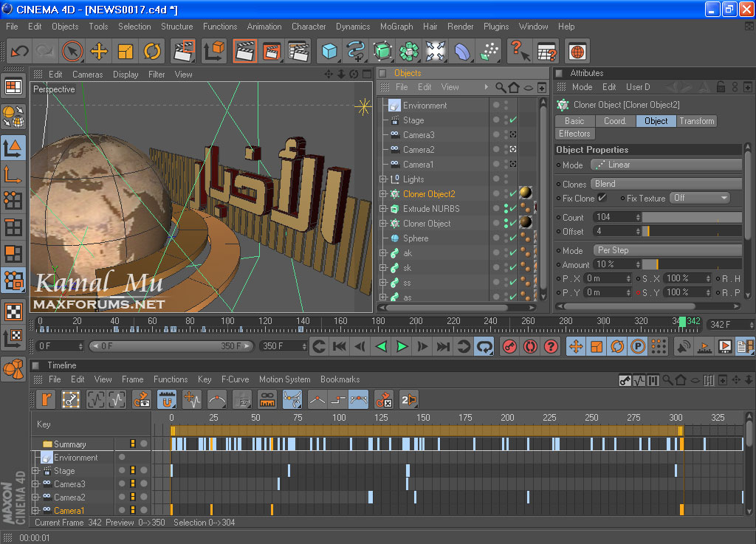The image size is (756, 544).
Task: Activate the Rotate tool in the top toolbar
Action: point(152,51)
